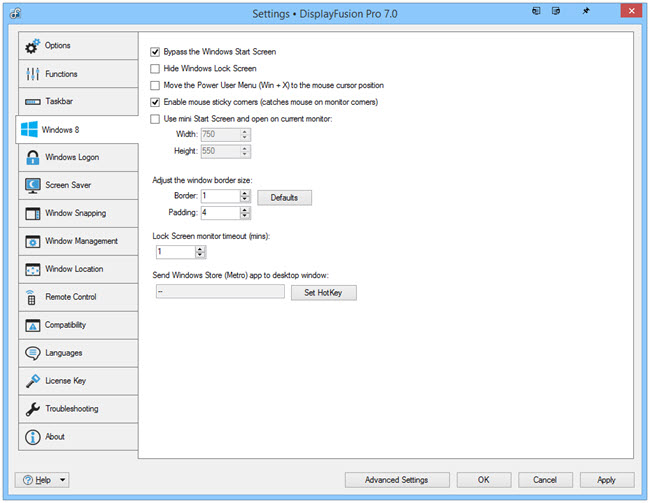Viewport: 650px width, 503px height.
Task: Enable Use mini Start Screen checkbox
Action: (155, 119)
